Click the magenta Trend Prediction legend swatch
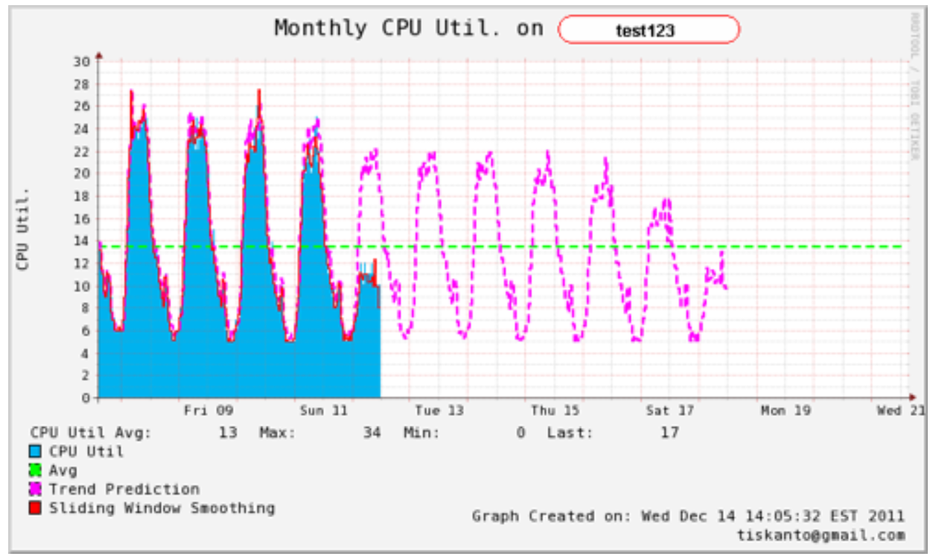 (35, 489)
